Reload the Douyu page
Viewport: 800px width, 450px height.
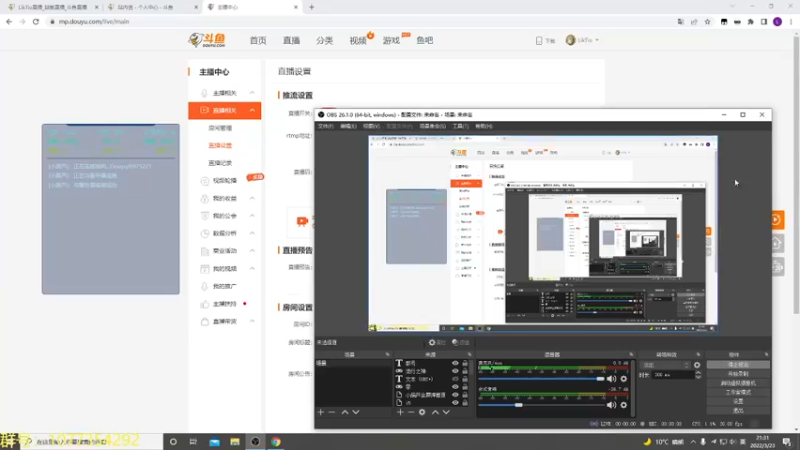point(36,22)
